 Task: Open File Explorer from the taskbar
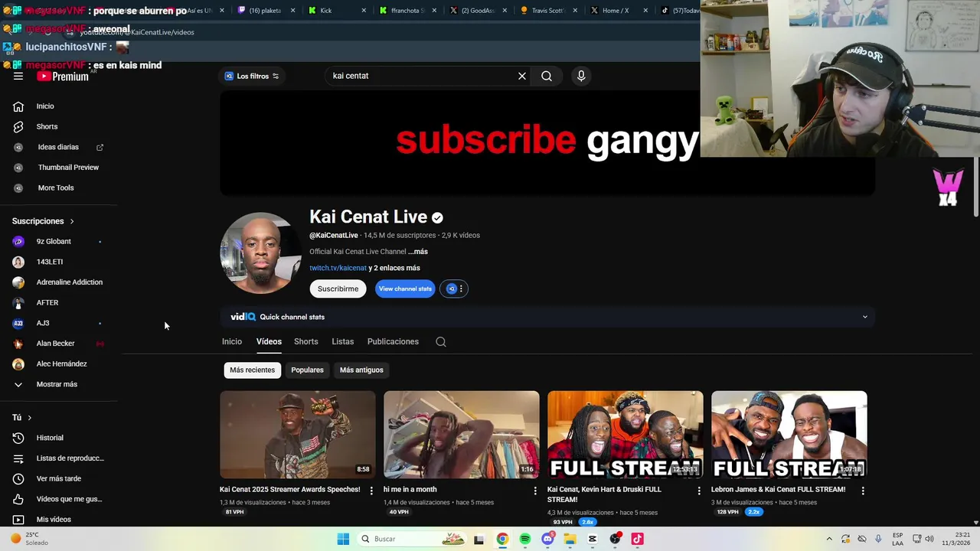click(x=570, y=539)
